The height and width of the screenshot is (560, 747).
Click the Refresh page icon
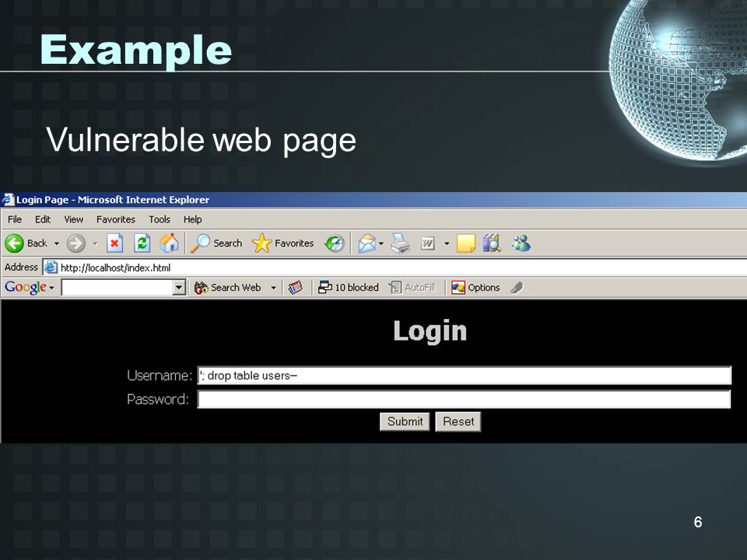[142, 243]
